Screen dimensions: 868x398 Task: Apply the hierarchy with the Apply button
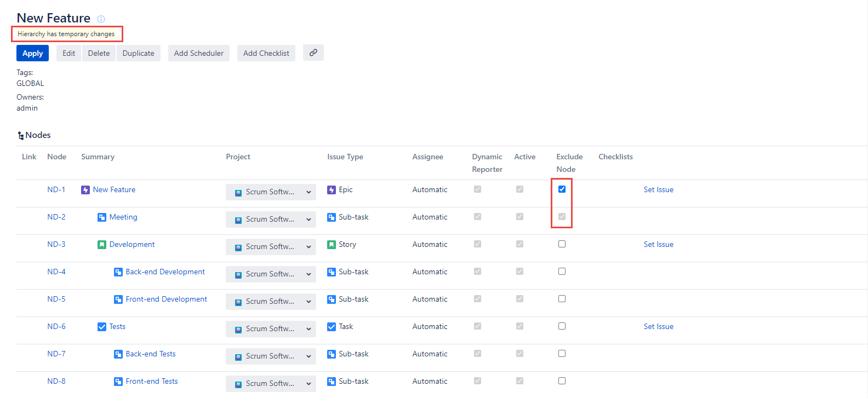(32, 53)
